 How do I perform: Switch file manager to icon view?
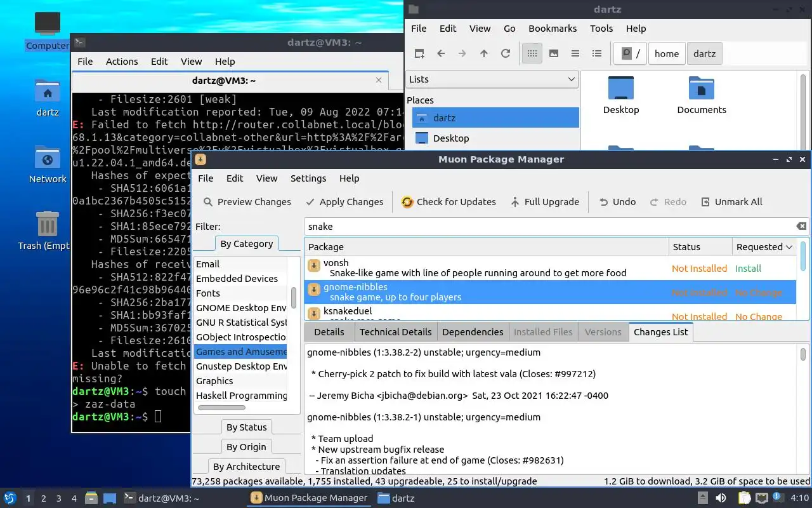click(532, 54)
